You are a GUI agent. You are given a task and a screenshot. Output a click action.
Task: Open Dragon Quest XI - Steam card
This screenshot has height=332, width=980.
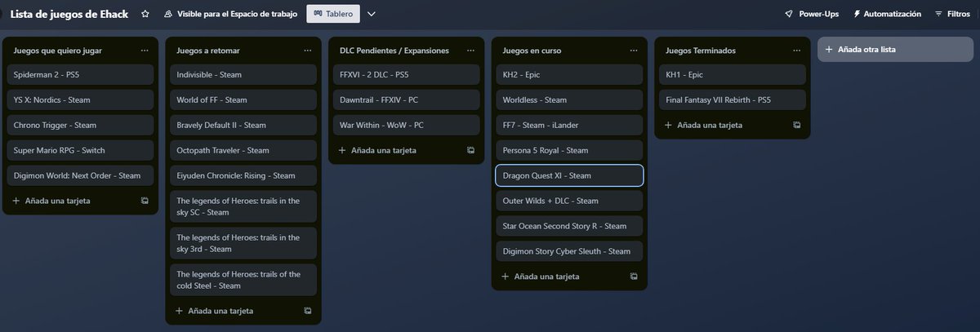(x=570, y=175)
